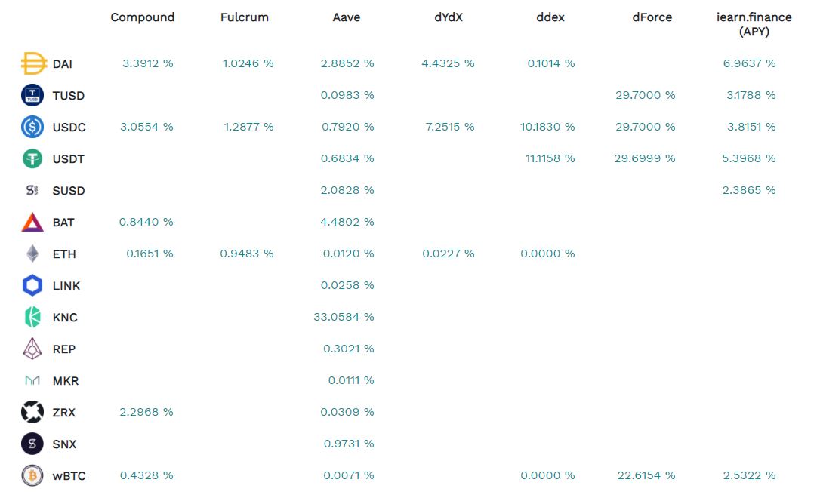Click the USDC coin icon
Viewport: 817px width, 504px height.
[32, 127]
